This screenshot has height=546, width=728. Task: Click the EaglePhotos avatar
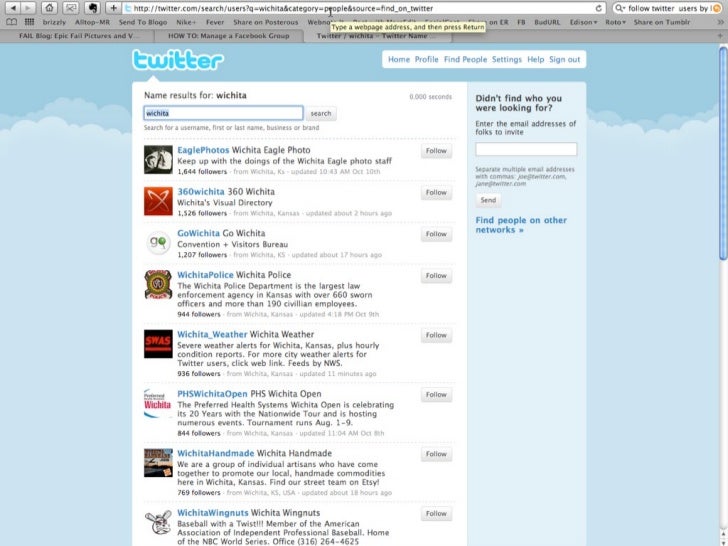[x=158, y=160]
